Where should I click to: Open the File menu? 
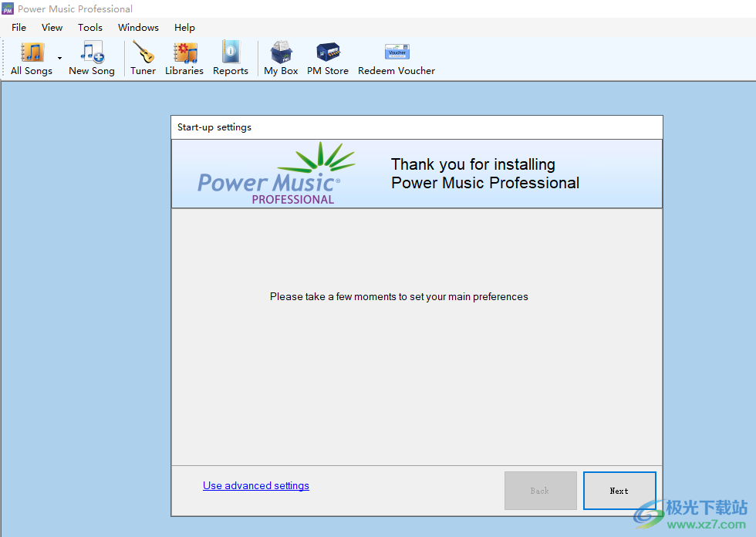(19, 28)
